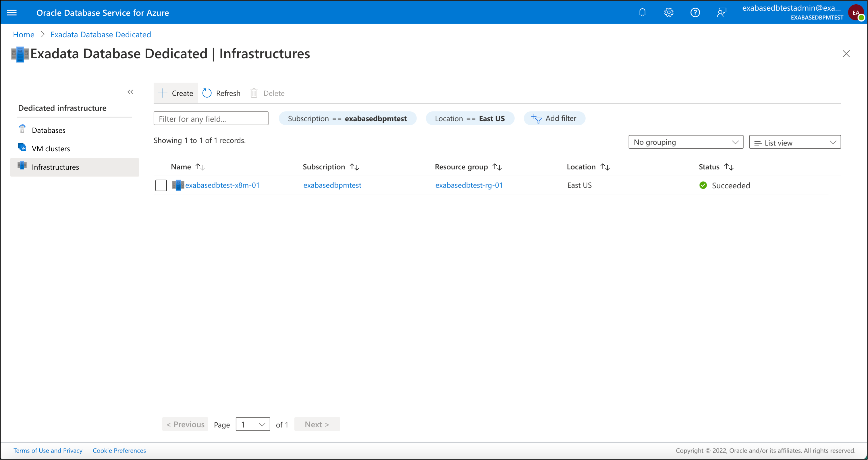This screenshot has height=460, width=868.
Task: Sort by the Status column arrows
Action: [729, 167]
